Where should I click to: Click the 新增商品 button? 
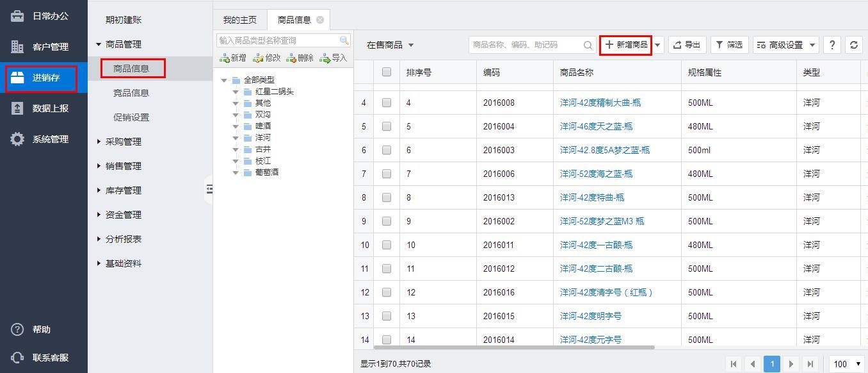click(625, 45)
